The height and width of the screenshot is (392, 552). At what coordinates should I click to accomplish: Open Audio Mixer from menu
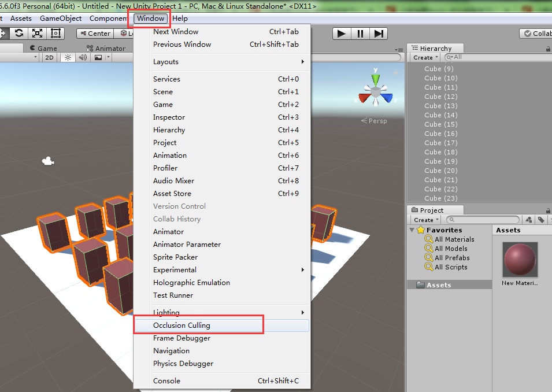click(x=222, y=181)
